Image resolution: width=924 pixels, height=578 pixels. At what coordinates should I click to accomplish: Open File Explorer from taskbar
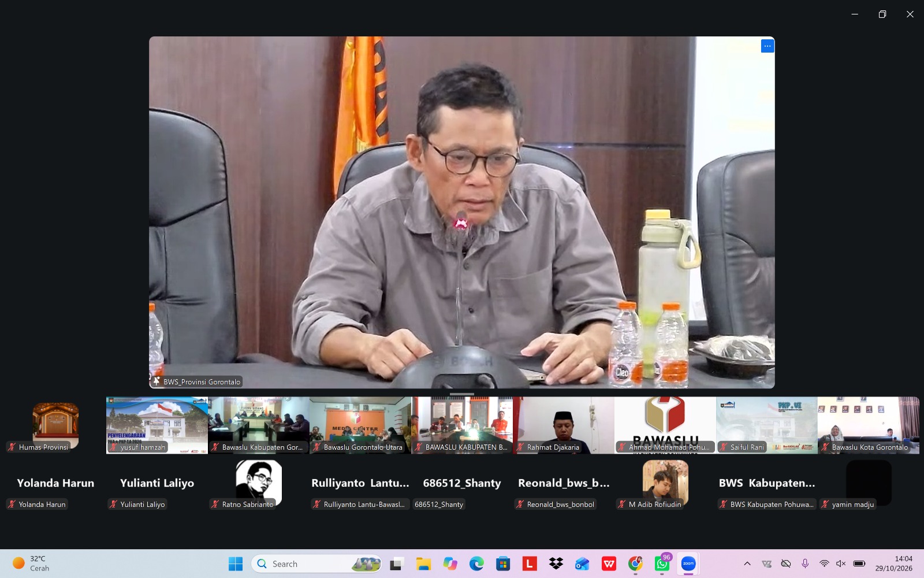[x=423, y=564]
